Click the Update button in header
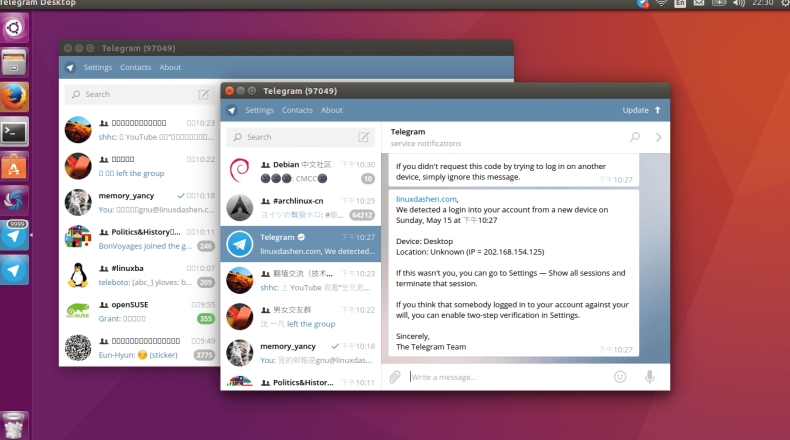Viewport: 790px width, 440px height. click(x=641, y=110)
